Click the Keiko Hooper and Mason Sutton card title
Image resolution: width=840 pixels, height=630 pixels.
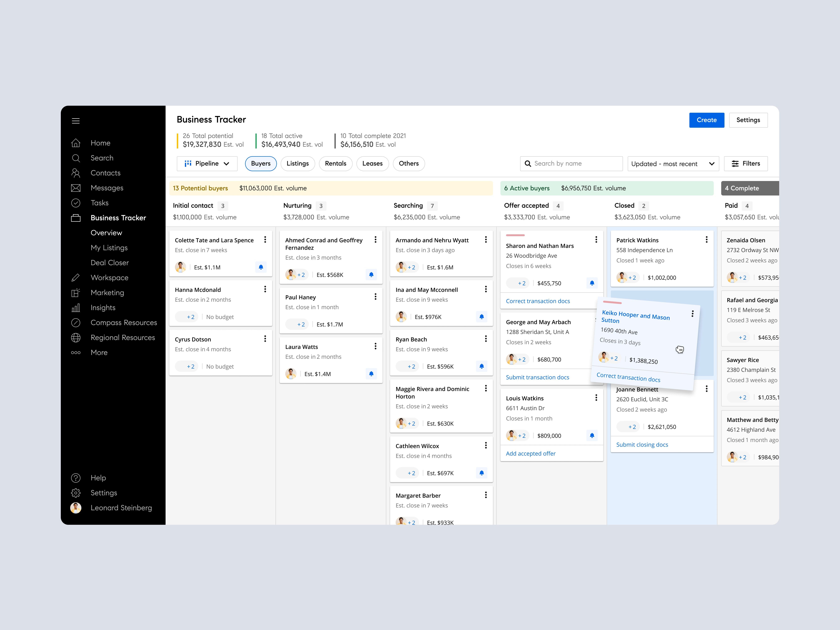pos(636,317)
